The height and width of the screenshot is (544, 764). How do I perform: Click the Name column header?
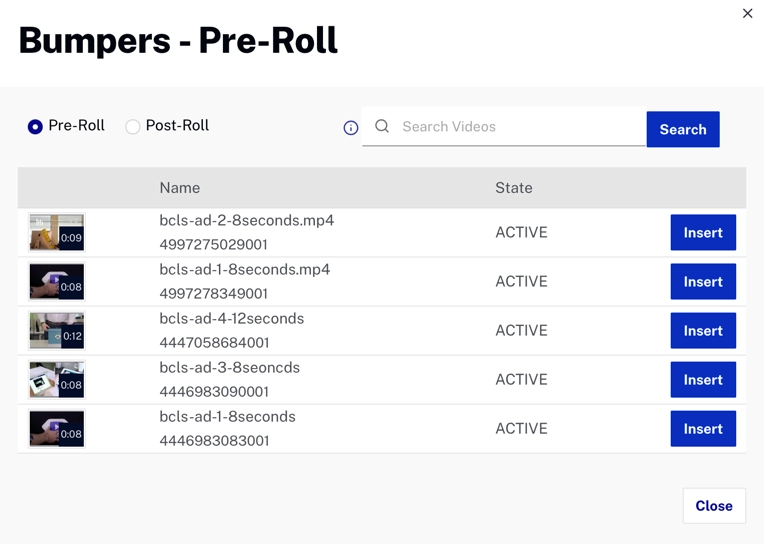pos(180,188)
